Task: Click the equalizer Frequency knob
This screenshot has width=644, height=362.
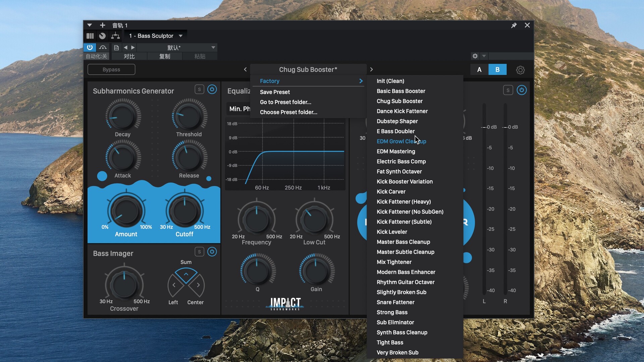Action: [x=257, y=219]
